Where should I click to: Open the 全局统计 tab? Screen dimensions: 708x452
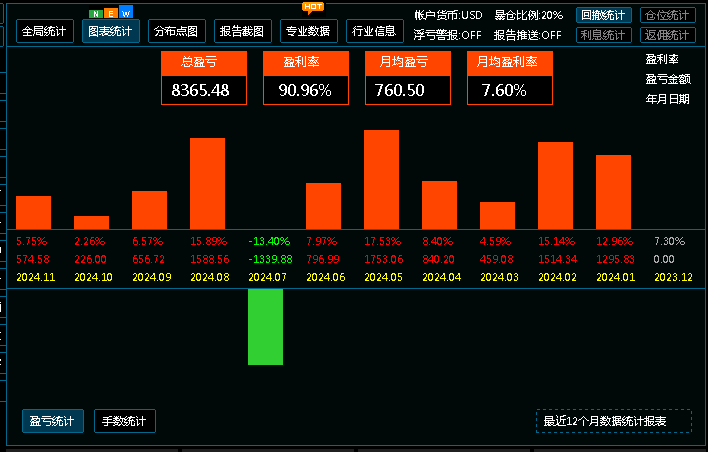coord(45,31)
